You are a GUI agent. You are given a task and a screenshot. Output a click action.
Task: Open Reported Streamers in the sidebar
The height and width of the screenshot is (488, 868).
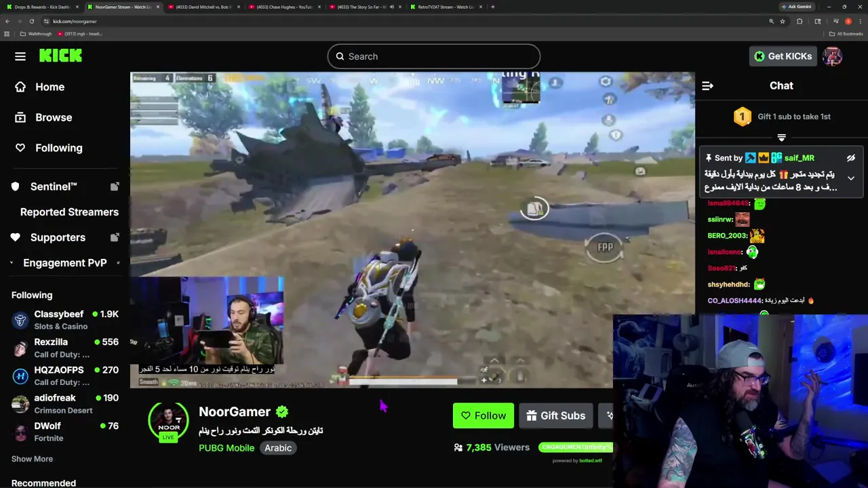69,212
